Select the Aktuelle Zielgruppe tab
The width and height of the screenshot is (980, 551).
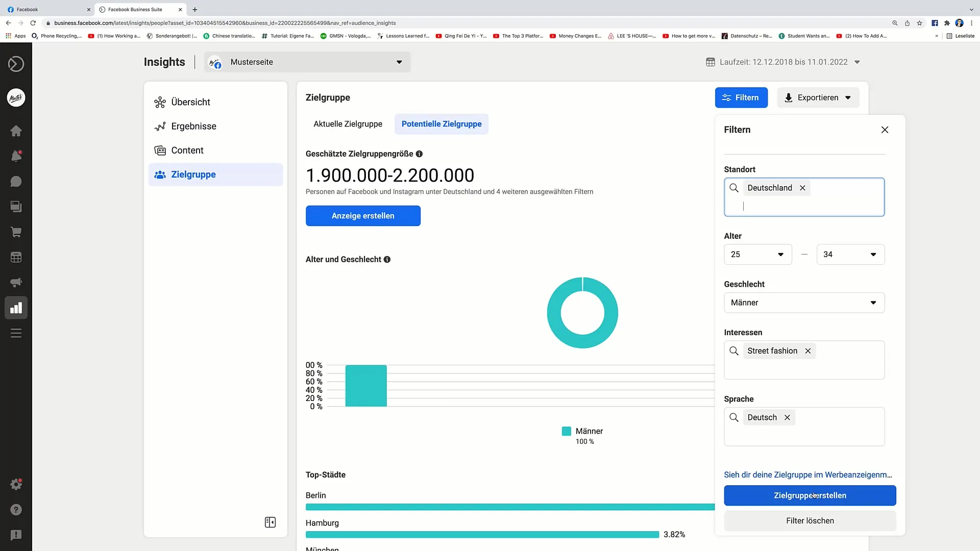click(348, 124)
